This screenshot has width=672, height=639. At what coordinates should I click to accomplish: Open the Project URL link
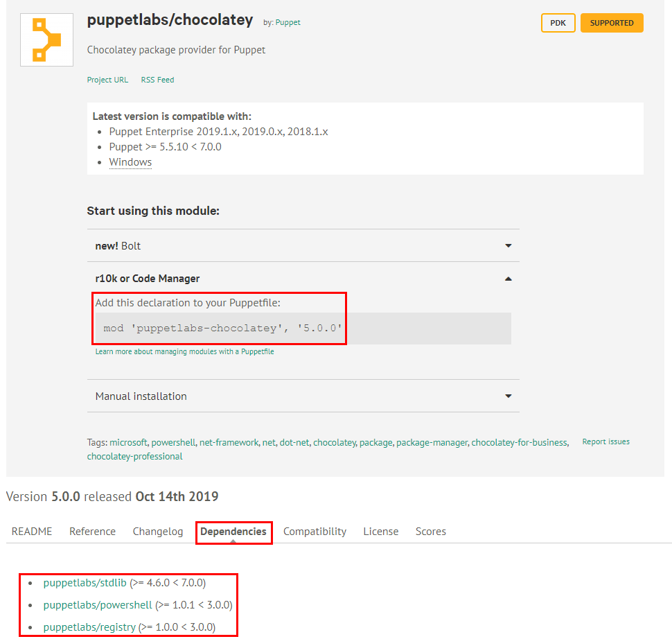(x=107, y=80)
